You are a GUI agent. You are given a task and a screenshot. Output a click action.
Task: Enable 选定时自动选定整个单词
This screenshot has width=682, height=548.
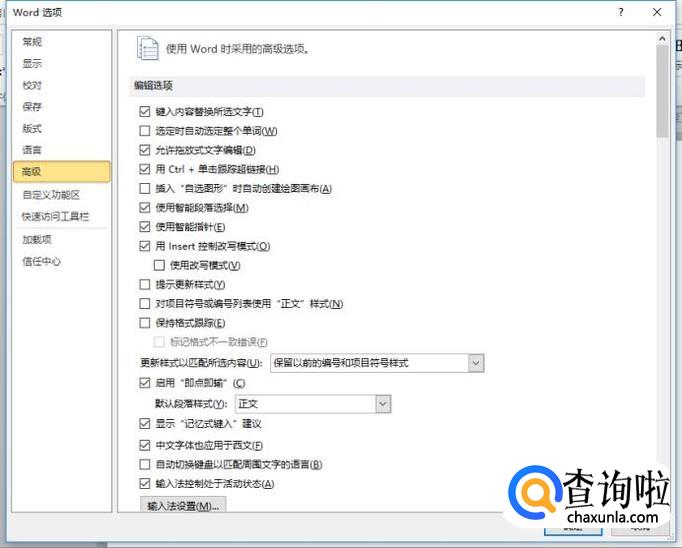pos(145,131)
